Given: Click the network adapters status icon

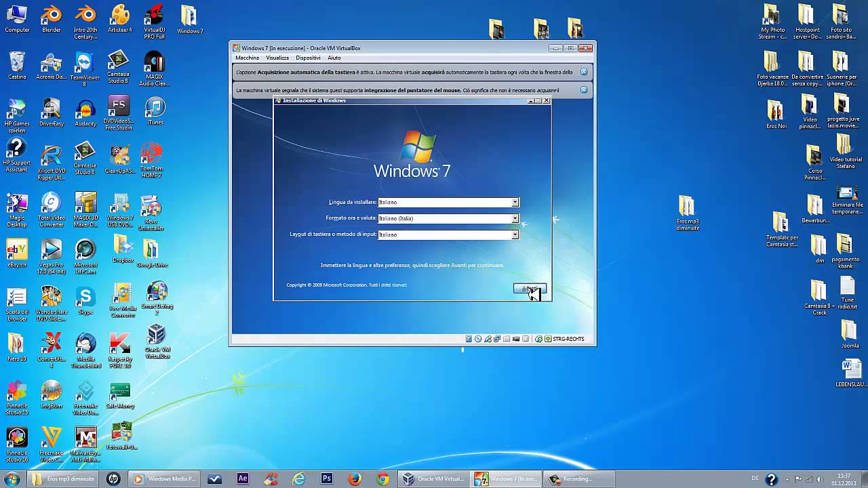Looking at the screenshot, I should point(497,339).
